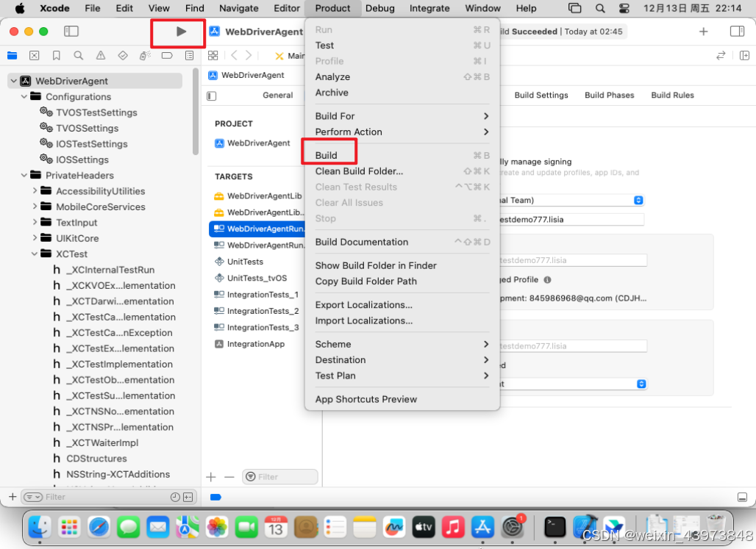
Task: Toggle the right inspector panel
Action: coord(737,32)
